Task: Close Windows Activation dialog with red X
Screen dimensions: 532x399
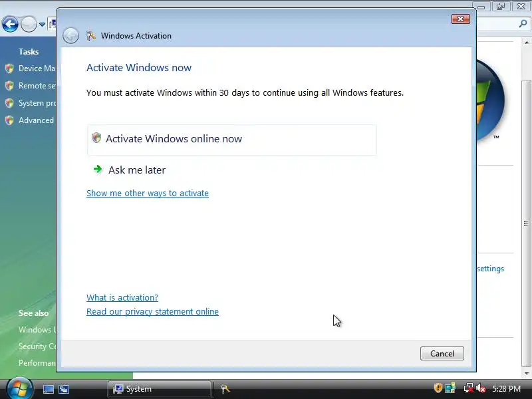Action: pyautogui.click(x=460, y=19)
